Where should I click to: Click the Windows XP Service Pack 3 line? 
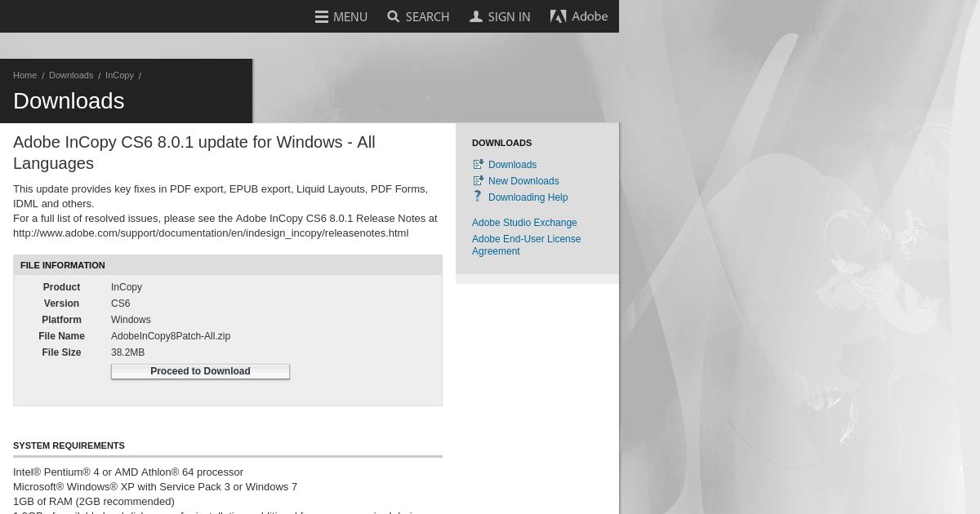click(155, 487)
